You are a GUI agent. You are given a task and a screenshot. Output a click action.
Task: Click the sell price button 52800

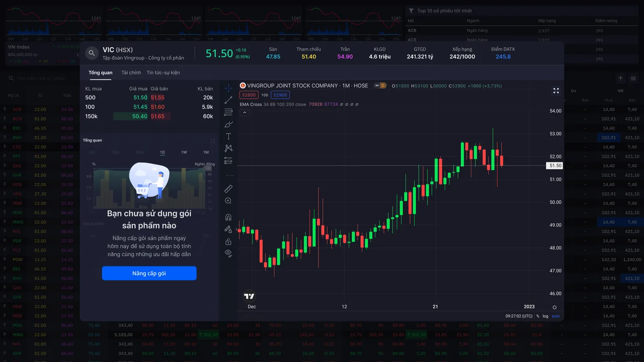tap(249, 95)
